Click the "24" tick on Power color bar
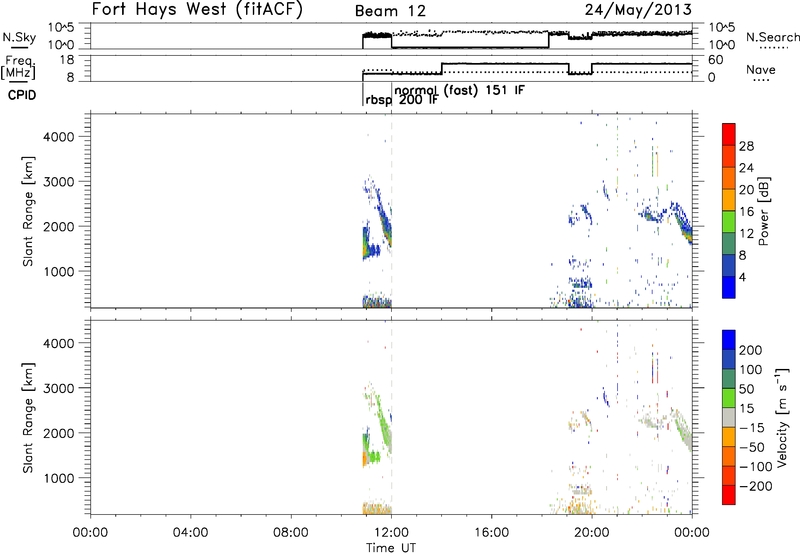 click(x=746, y=168)
